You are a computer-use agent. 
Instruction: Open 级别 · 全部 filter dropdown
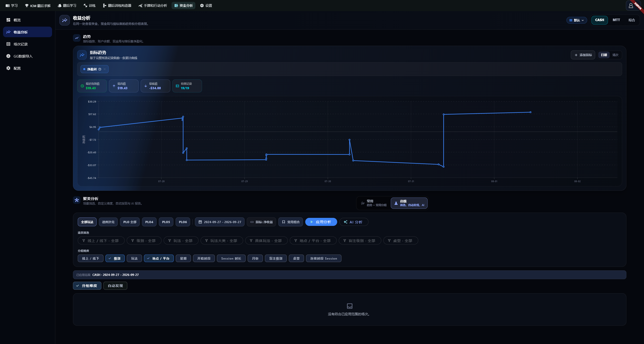click(144, 240)
